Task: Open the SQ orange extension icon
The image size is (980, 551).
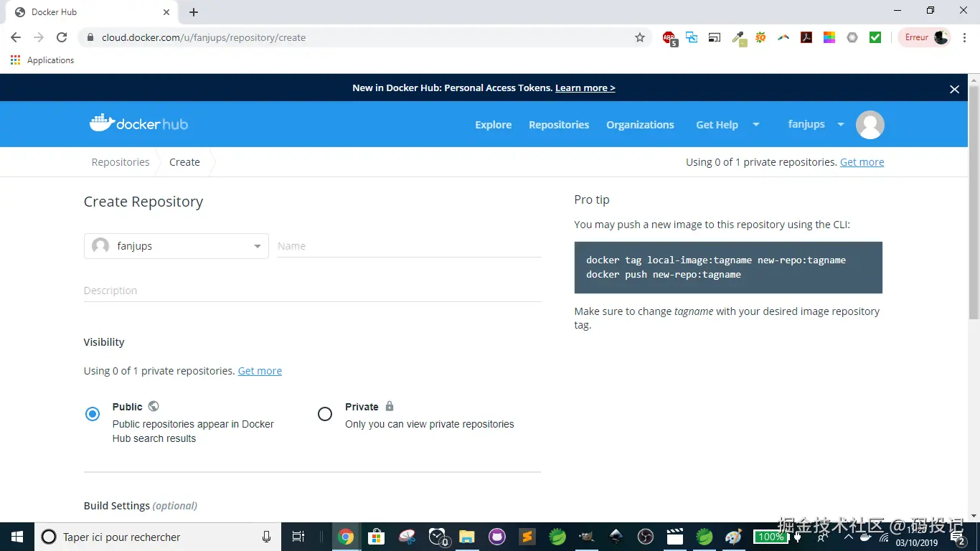Action: pyautogui.click(x=760, y=37)
